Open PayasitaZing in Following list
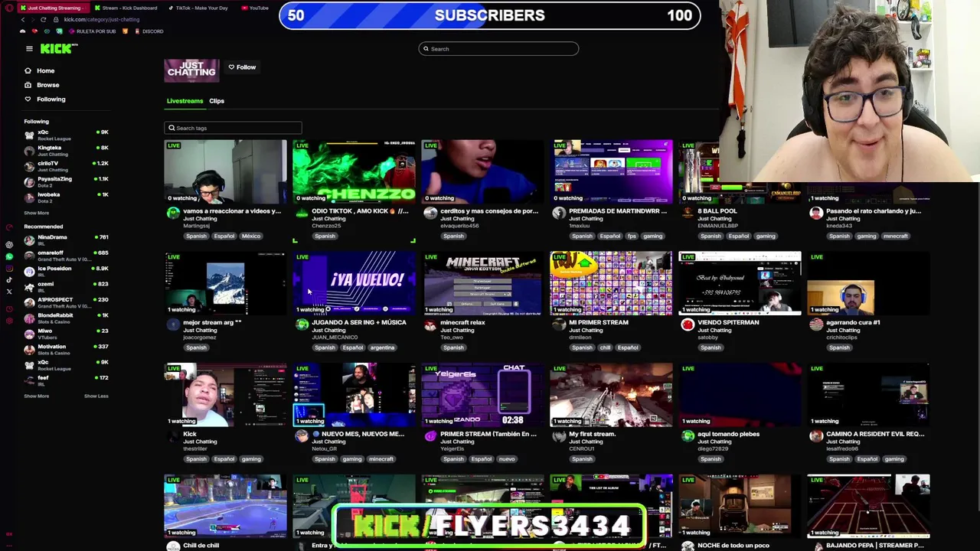The image size is (980, 551). (x=66, y=181)
